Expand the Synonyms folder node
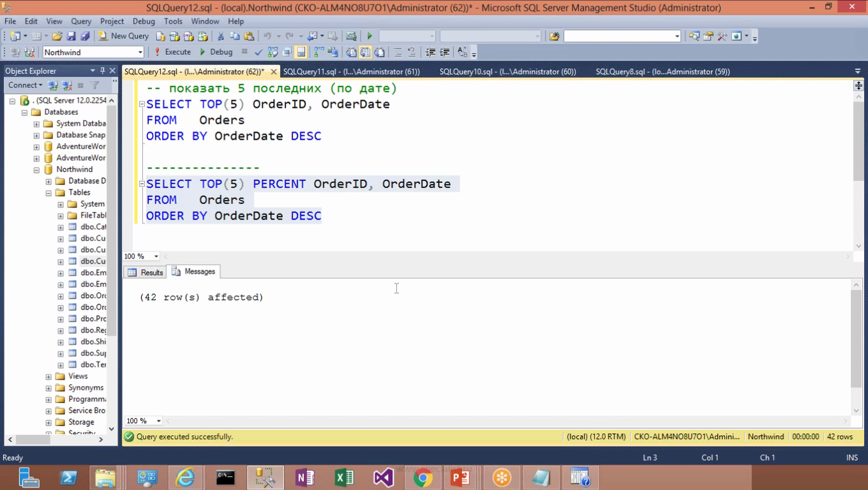 [x=49, y=388]
